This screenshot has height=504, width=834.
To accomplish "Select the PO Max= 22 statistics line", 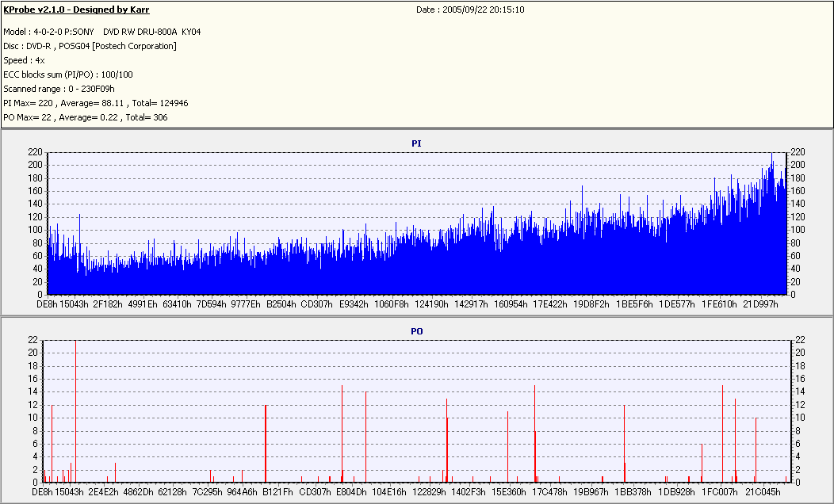I will point(86,117).
